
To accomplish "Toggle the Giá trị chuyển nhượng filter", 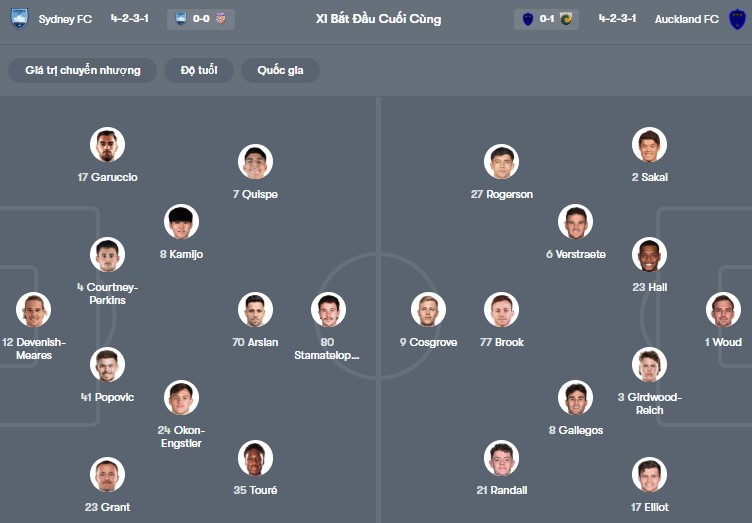I will tap(83, 70).
